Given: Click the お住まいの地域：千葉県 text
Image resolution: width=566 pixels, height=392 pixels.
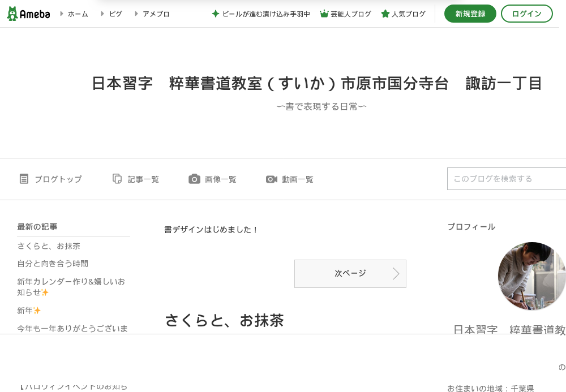Looking at the screenshot, I should 491,388.
